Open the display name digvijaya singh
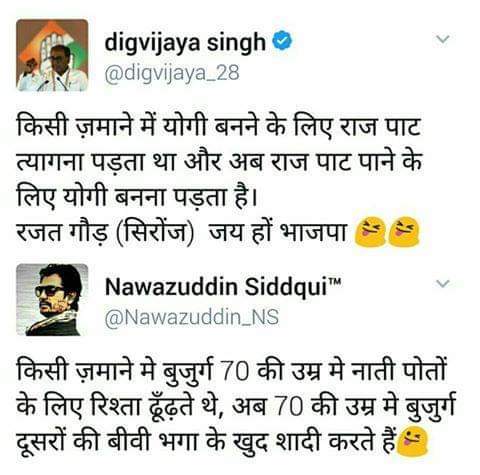Screen dimensions: 480x475 click(185, 44)
